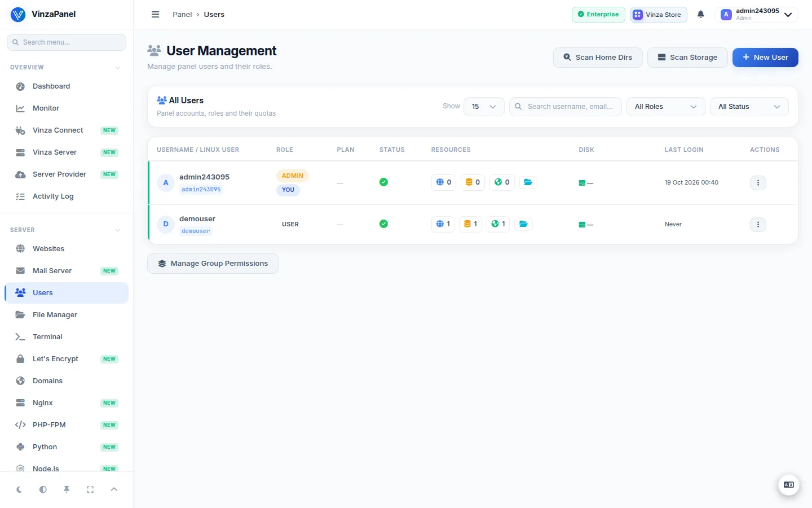
Task: Open the notifications bell
Action: 701,15
